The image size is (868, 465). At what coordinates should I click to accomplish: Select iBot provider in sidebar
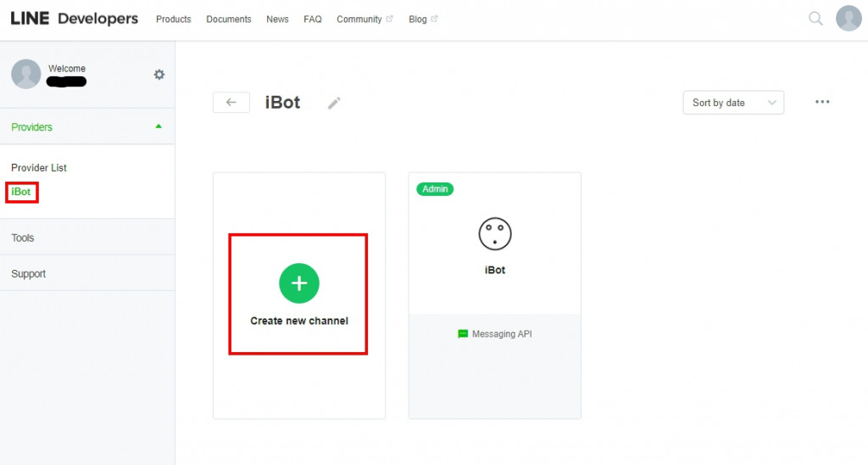(21, 192)
